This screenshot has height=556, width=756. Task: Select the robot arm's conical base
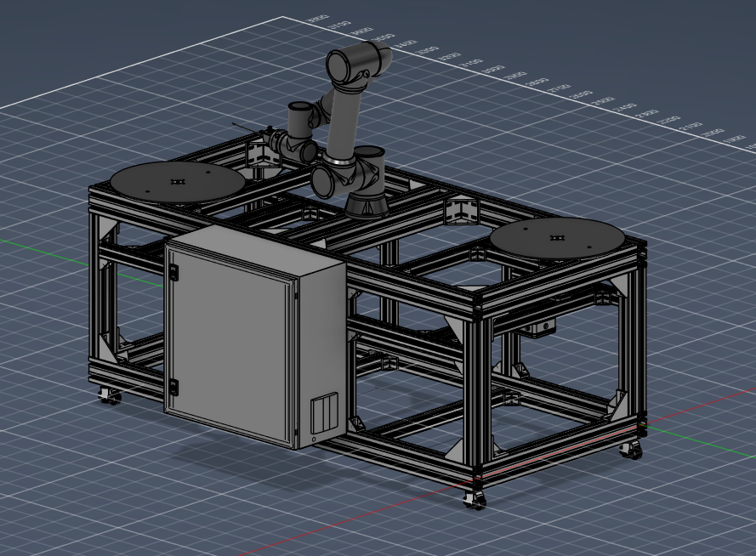367,205
